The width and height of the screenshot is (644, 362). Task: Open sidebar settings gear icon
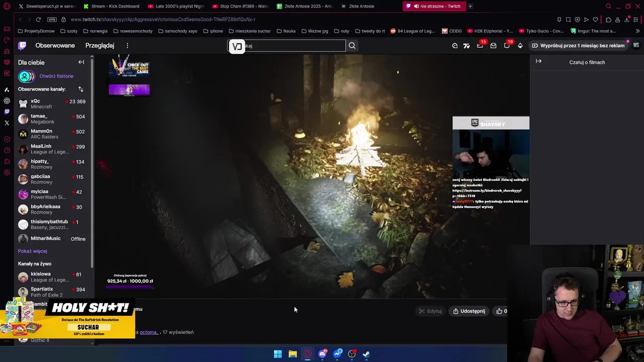point(7,172)
